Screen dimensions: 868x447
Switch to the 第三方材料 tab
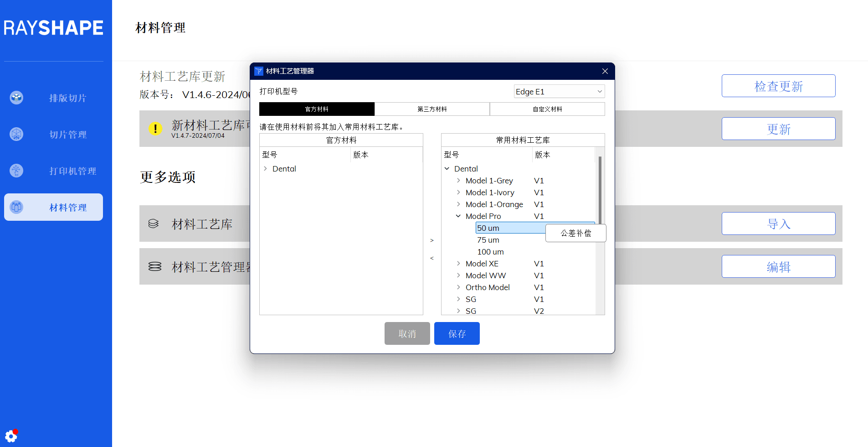coord(432,109)
